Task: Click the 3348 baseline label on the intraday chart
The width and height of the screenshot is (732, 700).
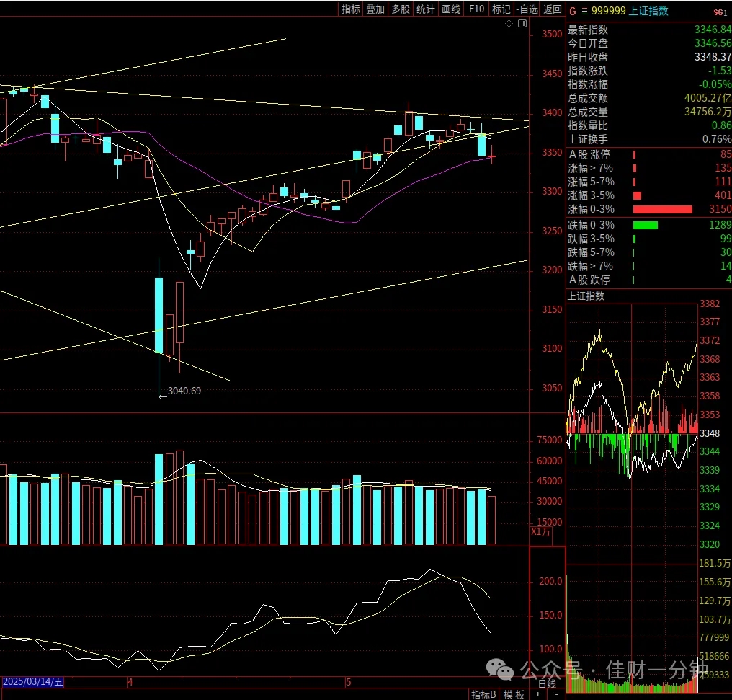Action: pos(710,433)
